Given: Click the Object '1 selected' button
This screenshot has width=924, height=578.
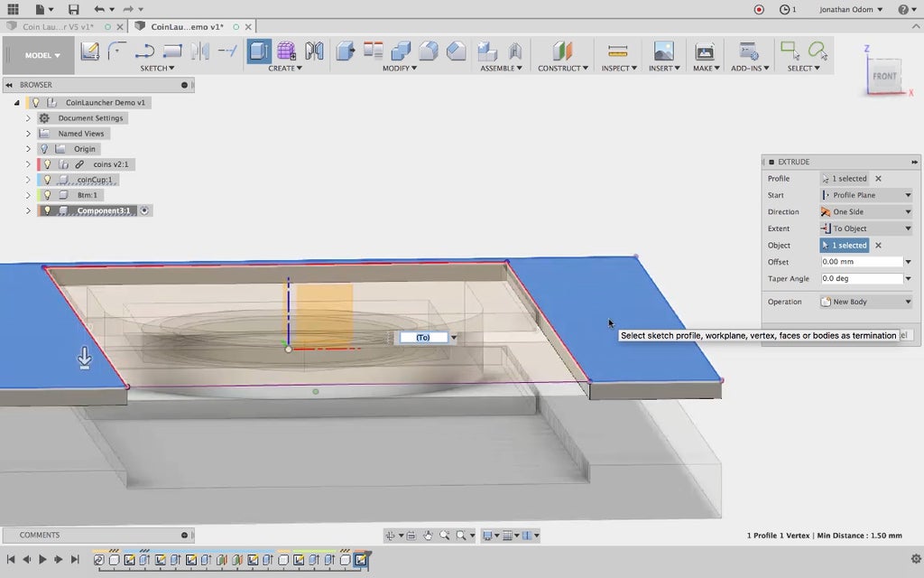Looking at the screenshot, I should pyautogui.click(x=845, y=246).
